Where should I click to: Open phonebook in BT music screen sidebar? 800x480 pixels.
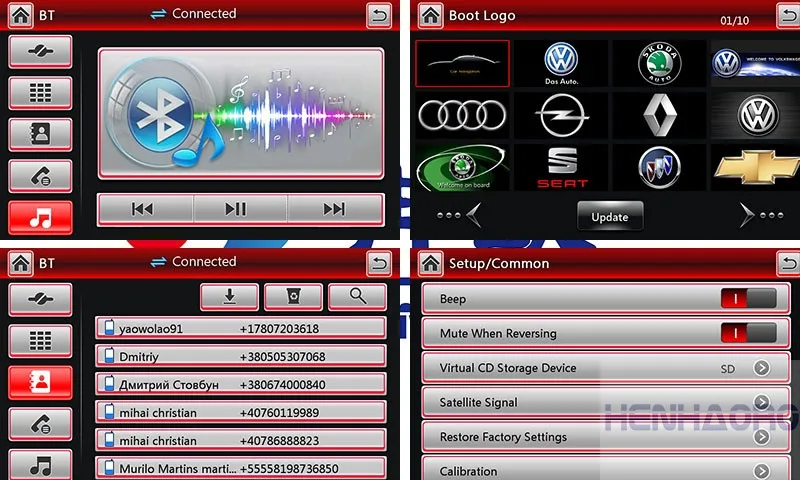pyautogui.click(x=40, y=134)
